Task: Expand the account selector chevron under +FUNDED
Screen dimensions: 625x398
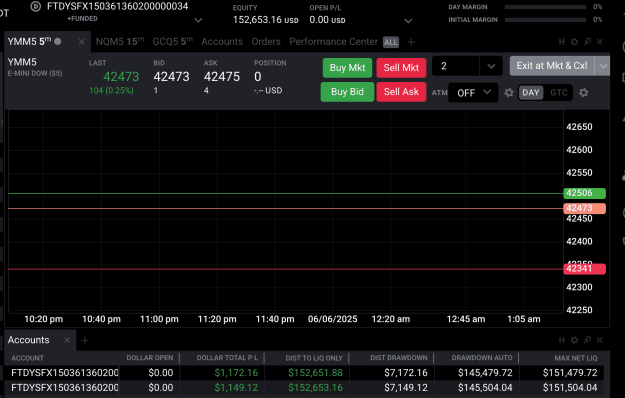Action: [198, 20]
